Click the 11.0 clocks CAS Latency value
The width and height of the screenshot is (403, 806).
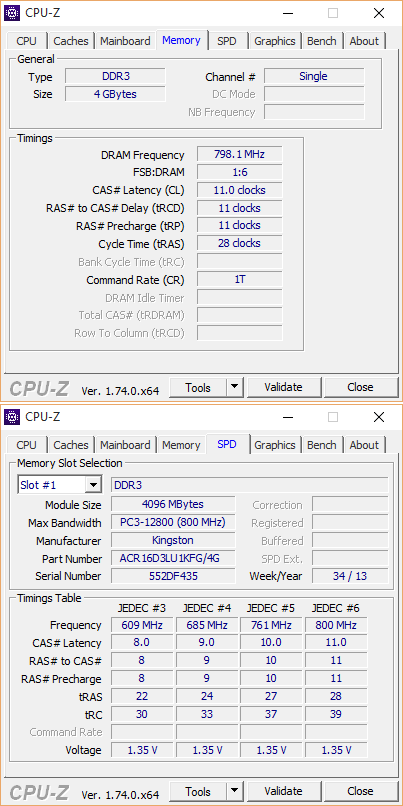click(x=240, y=190)
